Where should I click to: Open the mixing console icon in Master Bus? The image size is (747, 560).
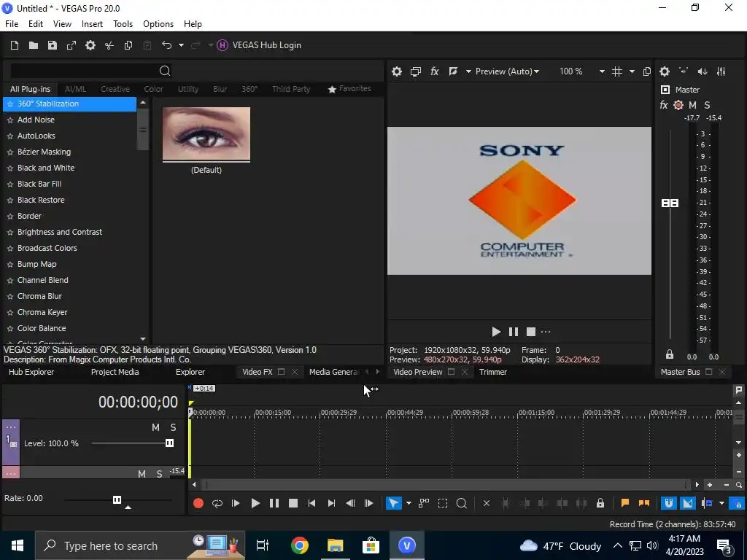(x=721, y=71)
